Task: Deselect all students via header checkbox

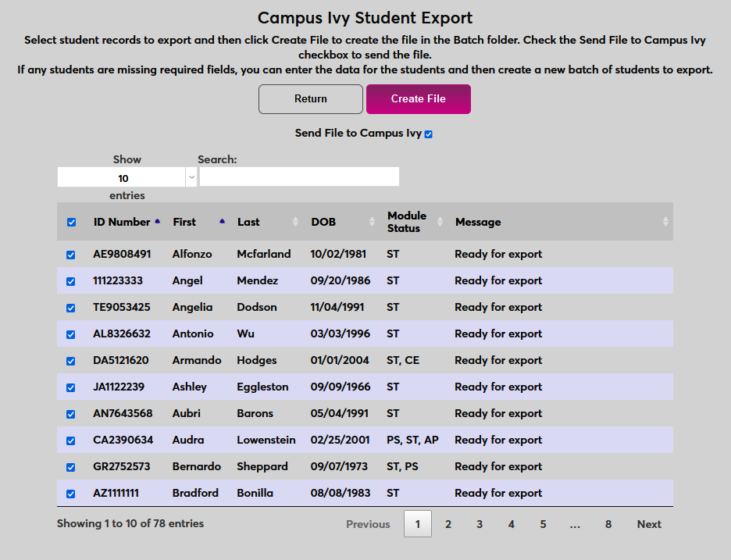Action: click(71, 222)
